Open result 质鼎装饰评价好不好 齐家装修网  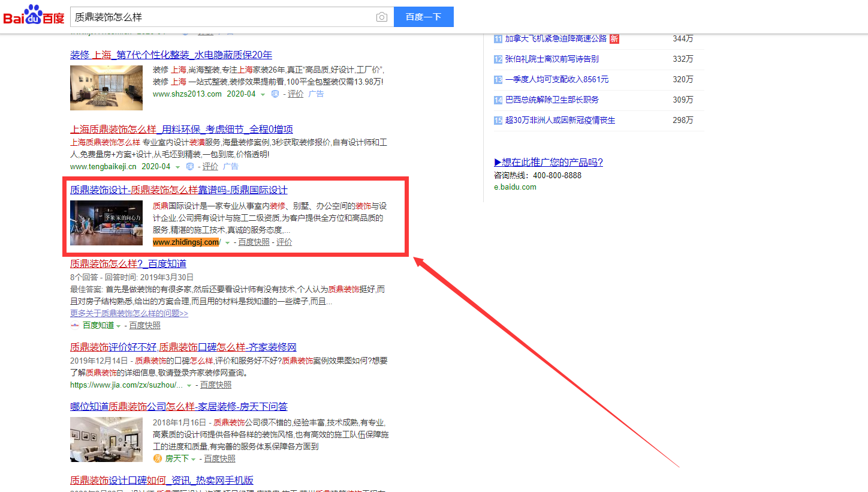point(183,347)
